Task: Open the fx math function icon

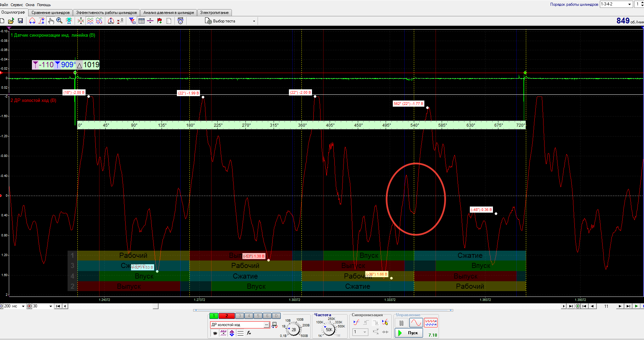Action: pyautogui.click(x=249, y=333)
